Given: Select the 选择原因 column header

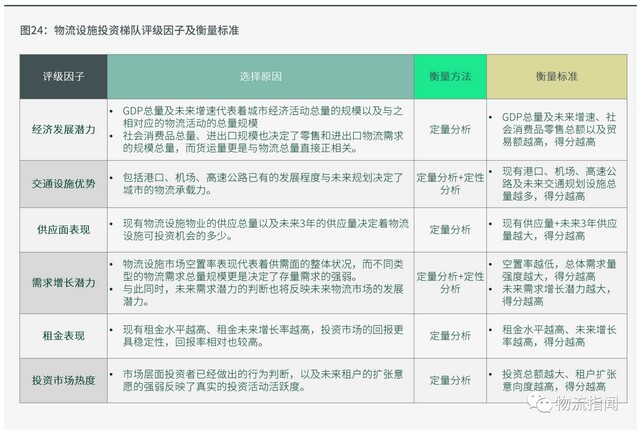Looking at the screenshot, I should click(260, 76).
